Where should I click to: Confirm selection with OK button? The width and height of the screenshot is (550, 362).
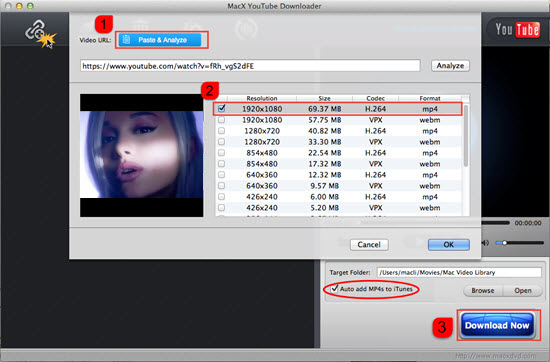(449, 244)
